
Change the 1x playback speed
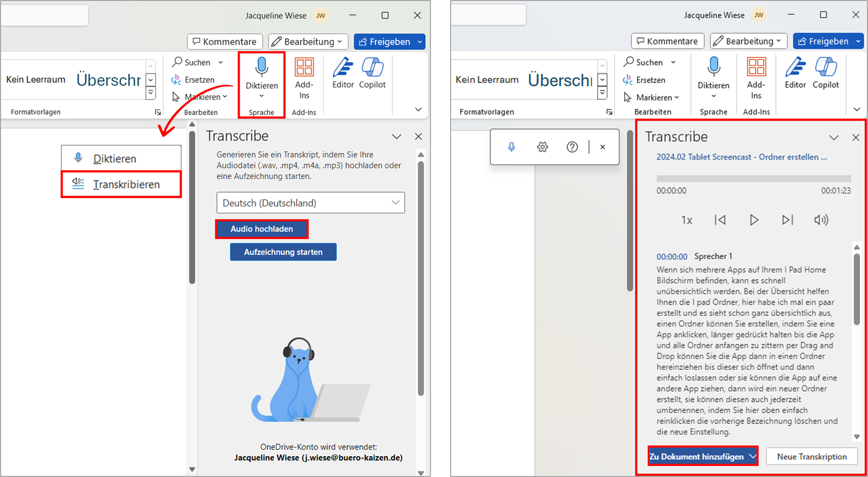(x=686, y=220)
